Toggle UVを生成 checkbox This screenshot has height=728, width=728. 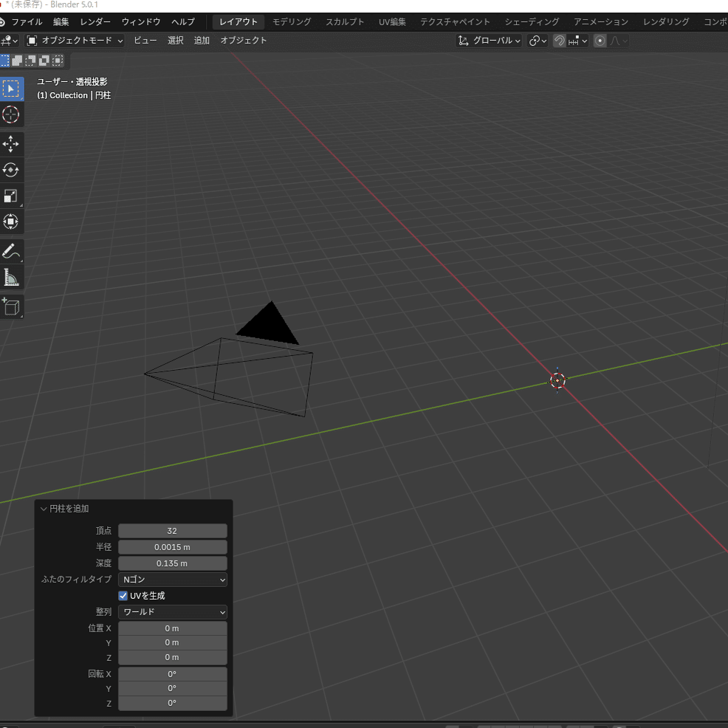123,596
